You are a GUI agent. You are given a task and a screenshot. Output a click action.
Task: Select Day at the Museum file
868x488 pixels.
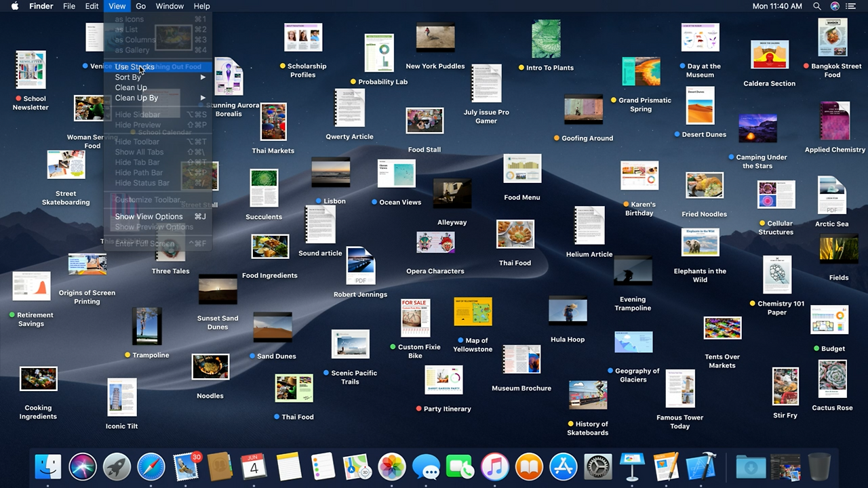pos(700,37)
